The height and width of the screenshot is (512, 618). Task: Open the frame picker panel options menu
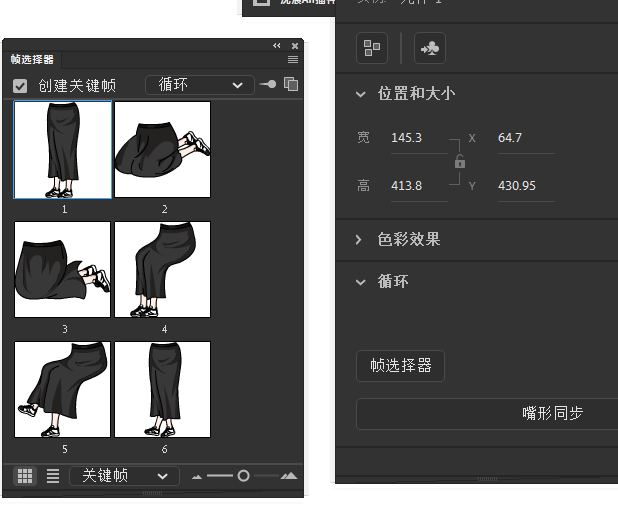pyautogui.click(x=293, y=60)
